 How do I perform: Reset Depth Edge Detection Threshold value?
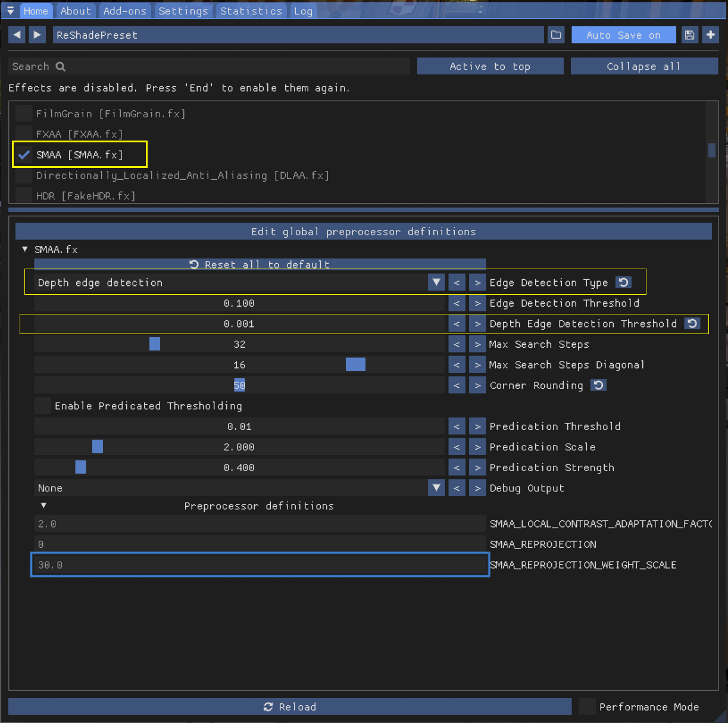click(692, 323)
